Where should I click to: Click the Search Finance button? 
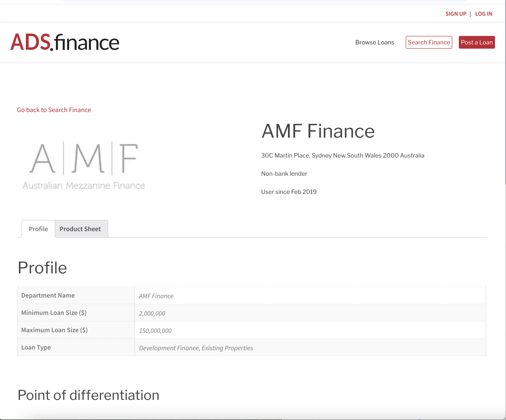[429, 42]
